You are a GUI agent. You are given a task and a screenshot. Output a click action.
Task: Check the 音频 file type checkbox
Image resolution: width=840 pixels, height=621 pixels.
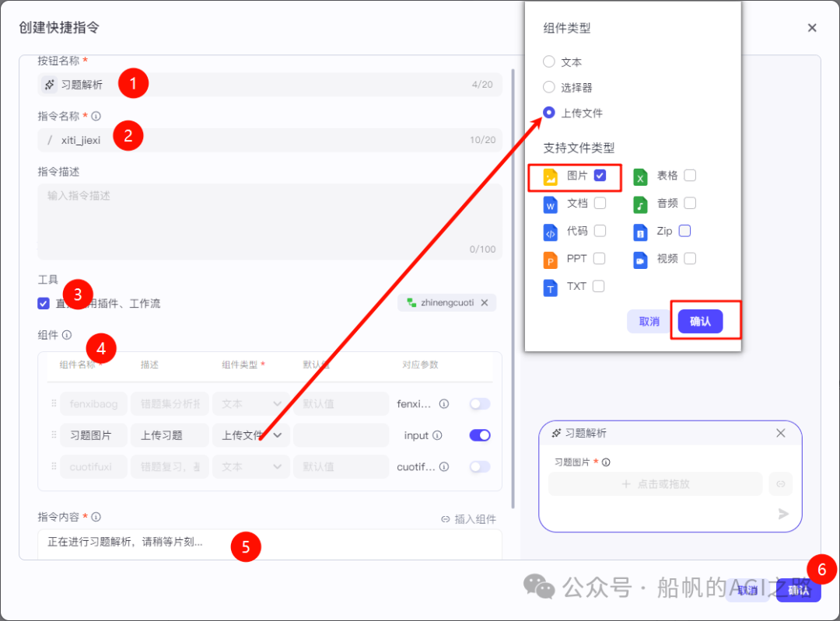click(x=690, y=203)
